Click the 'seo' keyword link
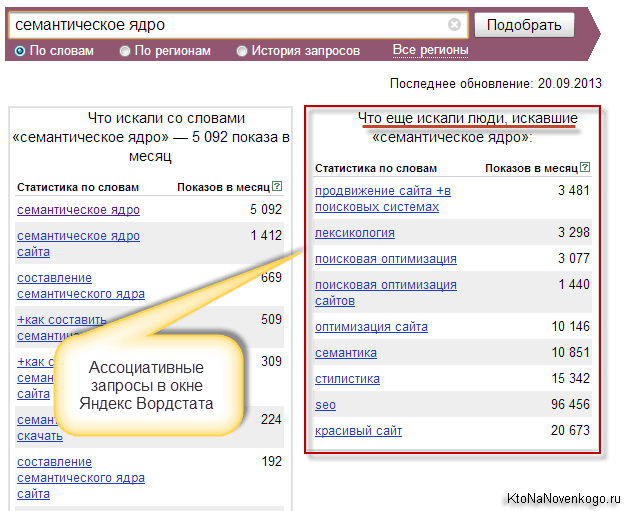Screen dimensions: 625x511 (x=325, y=405)
